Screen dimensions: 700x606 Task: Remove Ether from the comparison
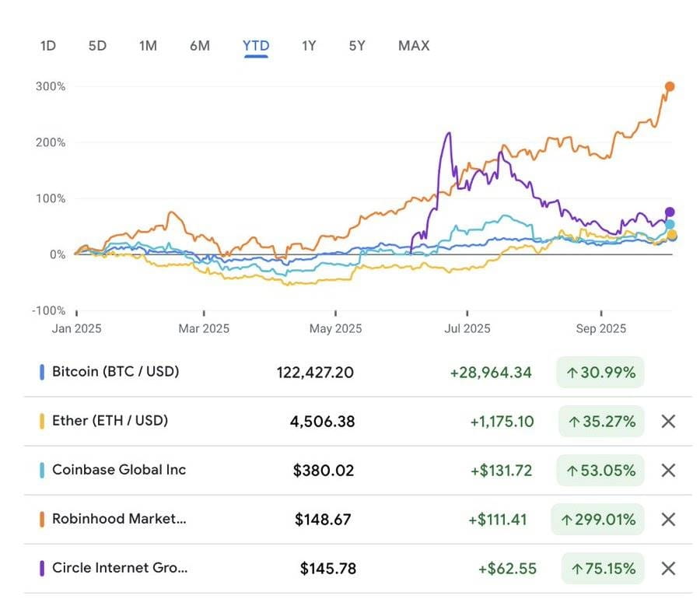[667, 422]
